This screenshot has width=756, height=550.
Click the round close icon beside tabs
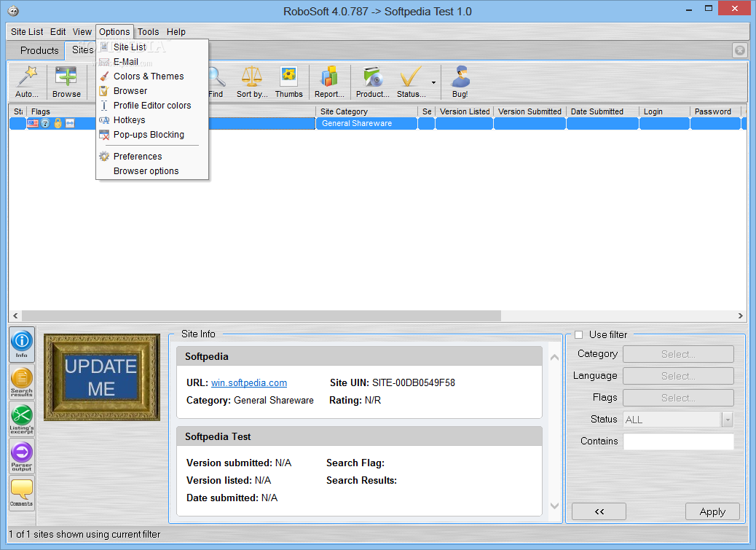(x=740, y=50)
